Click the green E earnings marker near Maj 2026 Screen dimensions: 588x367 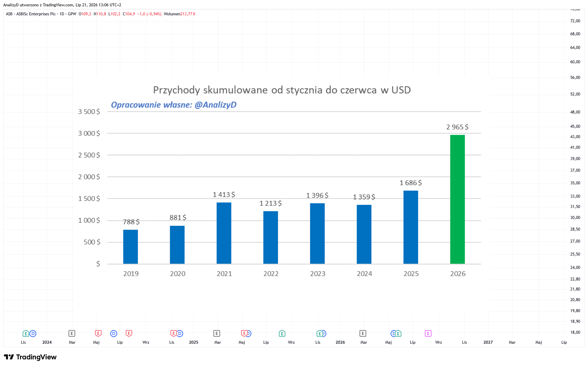(x=398, y=333)
